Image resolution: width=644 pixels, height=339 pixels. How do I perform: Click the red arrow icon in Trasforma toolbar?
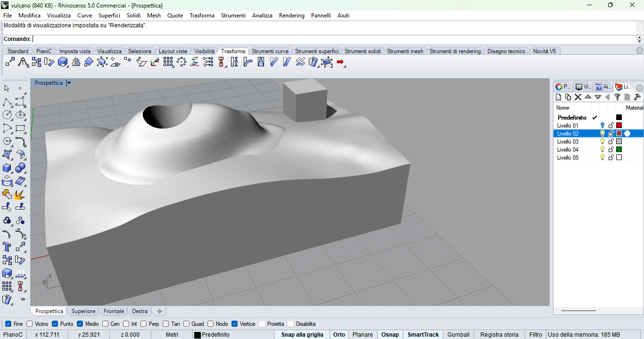pyautogui.click(x=340, y=62)
